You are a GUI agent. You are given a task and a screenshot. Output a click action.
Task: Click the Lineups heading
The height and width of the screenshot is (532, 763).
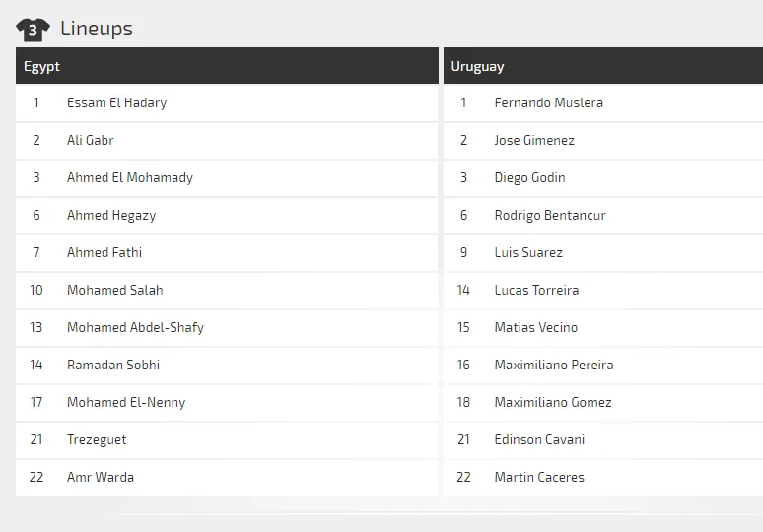click(97, 29)
